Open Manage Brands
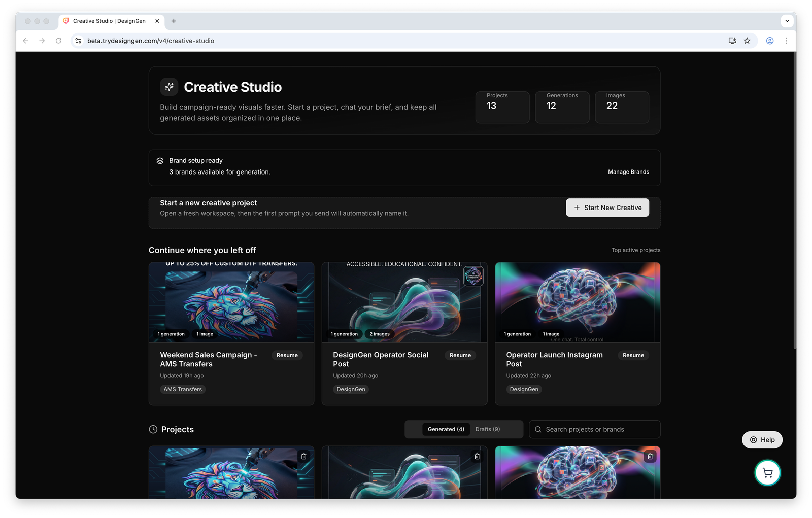Image resolution: width=812 pixels, height=518 pixels. tap(628, 171)
